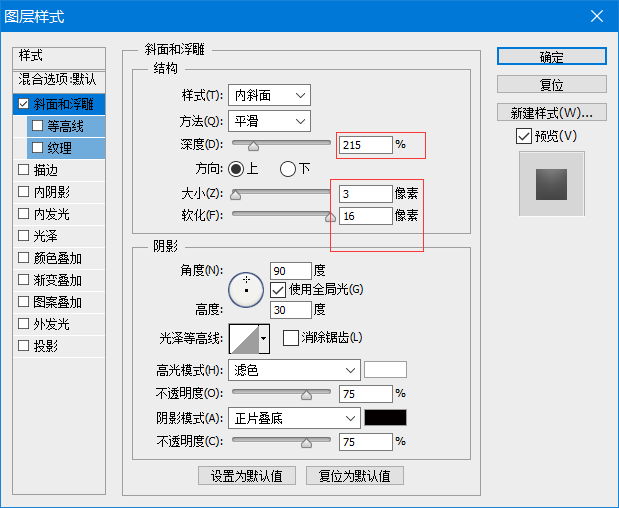Enable 消除锯齿(L) checkbox

coord(291,338)
